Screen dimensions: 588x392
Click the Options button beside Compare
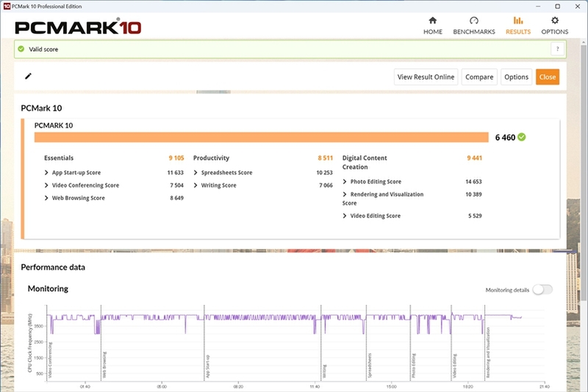click(516, 76)
